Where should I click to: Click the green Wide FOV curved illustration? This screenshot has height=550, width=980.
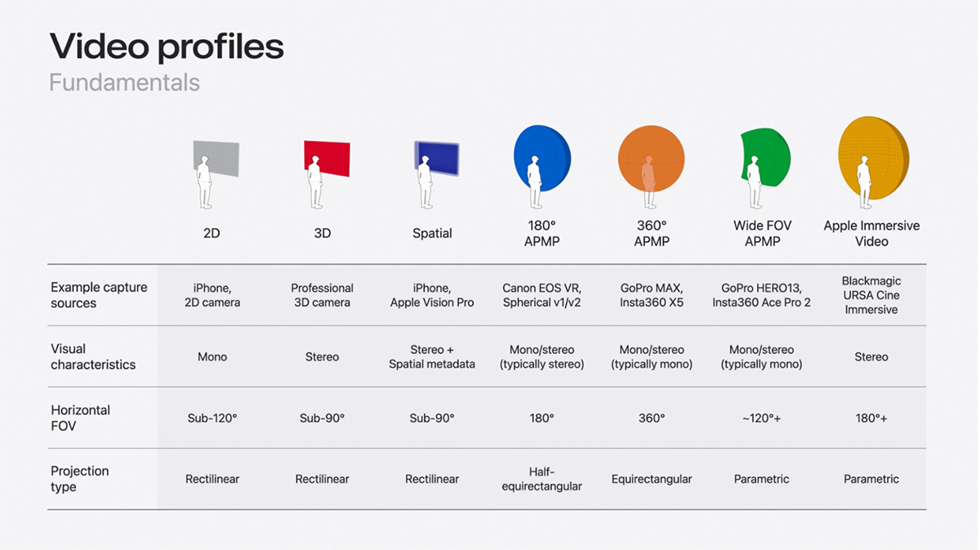(768, 157)
